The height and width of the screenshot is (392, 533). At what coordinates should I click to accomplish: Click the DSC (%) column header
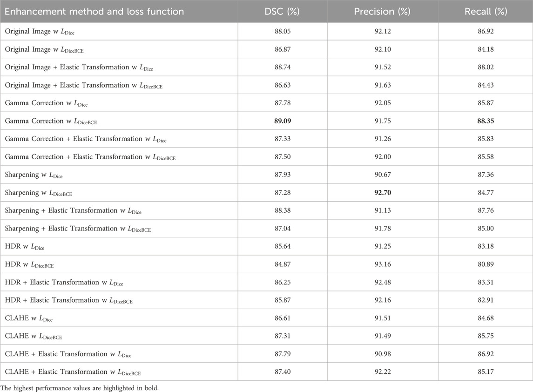click(282, 12)
